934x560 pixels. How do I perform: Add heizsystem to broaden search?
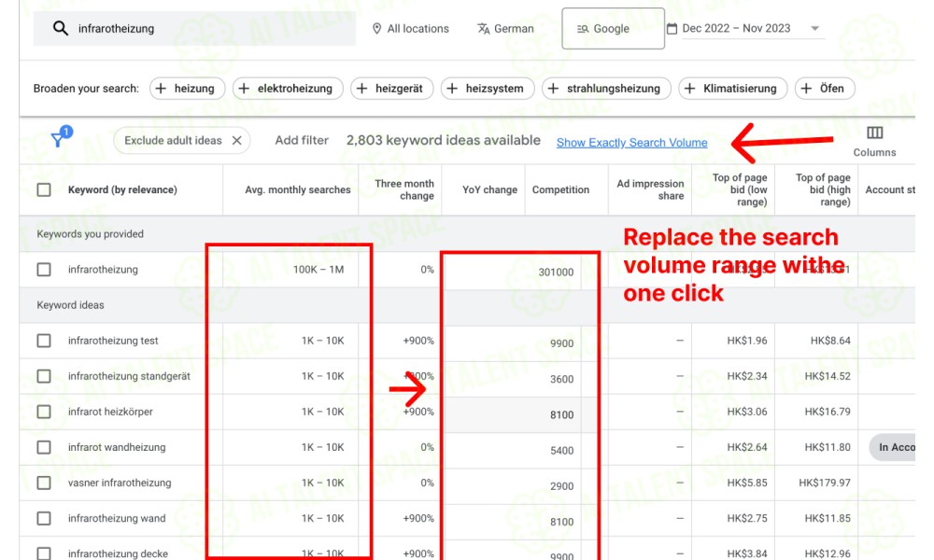488,89
